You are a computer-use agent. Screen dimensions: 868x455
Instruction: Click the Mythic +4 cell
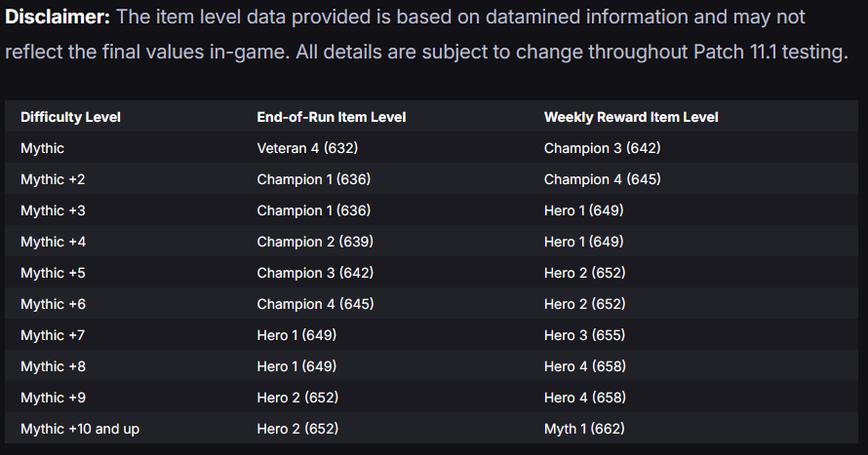[53, 243]
